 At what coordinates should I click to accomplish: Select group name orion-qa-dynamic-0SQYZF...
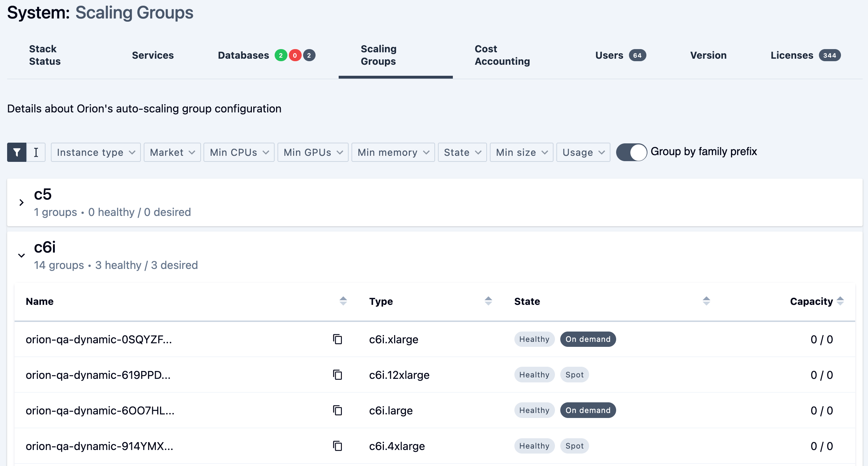tap(99, 339)
